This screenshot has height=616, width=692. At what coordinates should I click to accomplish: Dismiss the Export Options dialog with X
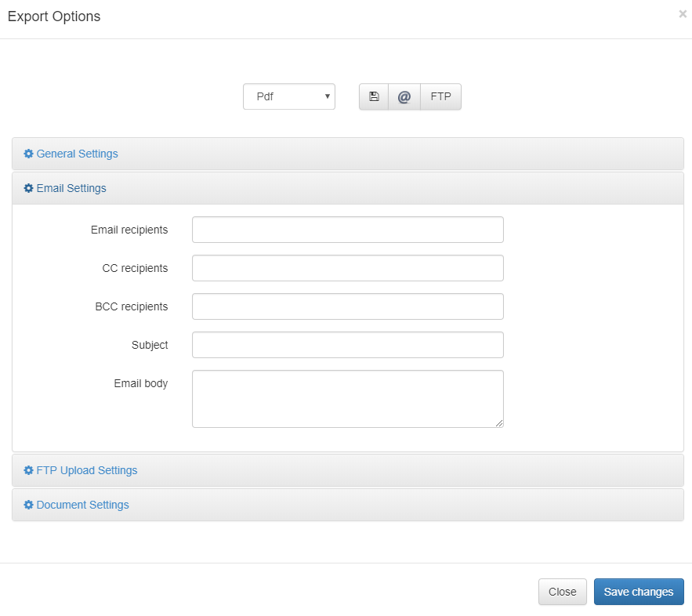pyautogui.click(x=682, y=14)
